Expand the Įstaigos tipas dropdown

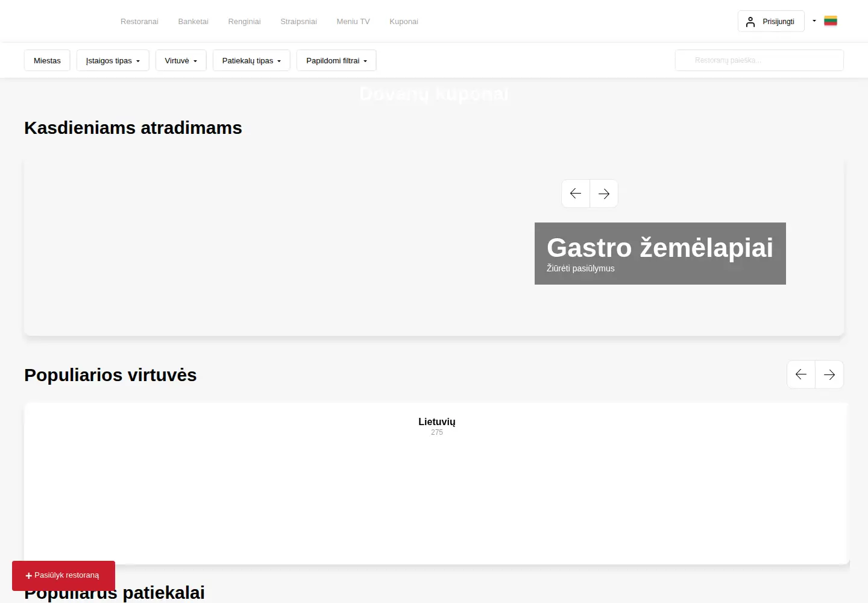(x=113, y=60)
